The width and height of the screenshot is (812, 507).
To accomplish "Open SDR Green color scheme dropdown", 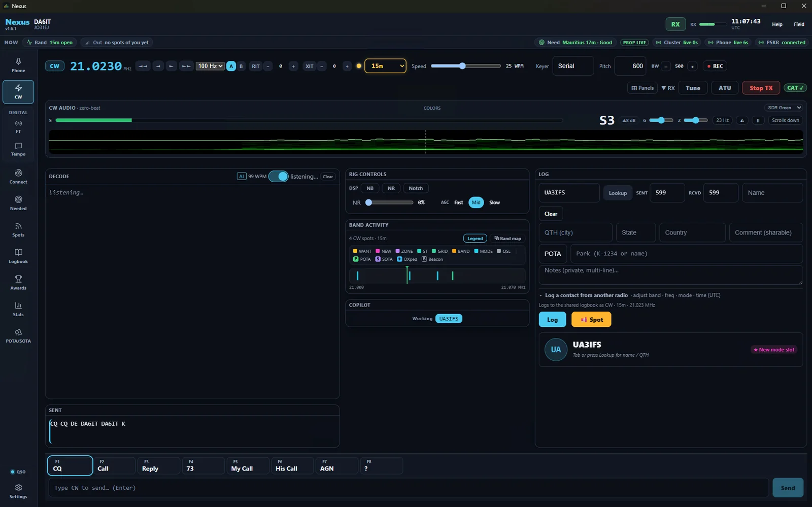I will 784,108.
